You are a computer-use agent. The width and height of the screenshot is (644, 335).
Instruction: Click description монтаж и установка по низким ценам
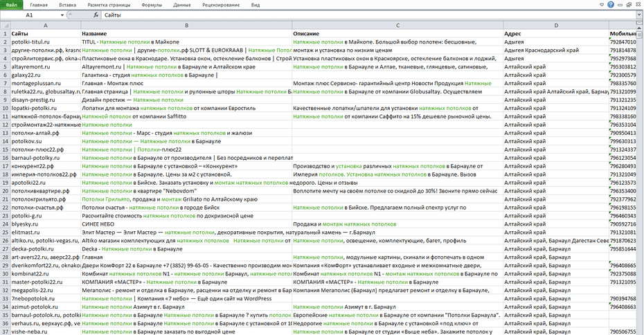[397, 50]
